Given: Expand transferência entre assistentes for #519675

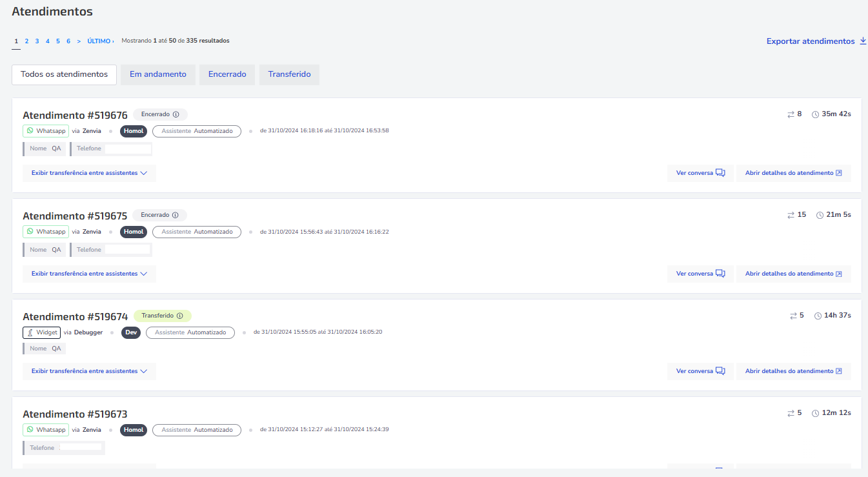Looking at the screenshot, I should (x=89, y=274).
